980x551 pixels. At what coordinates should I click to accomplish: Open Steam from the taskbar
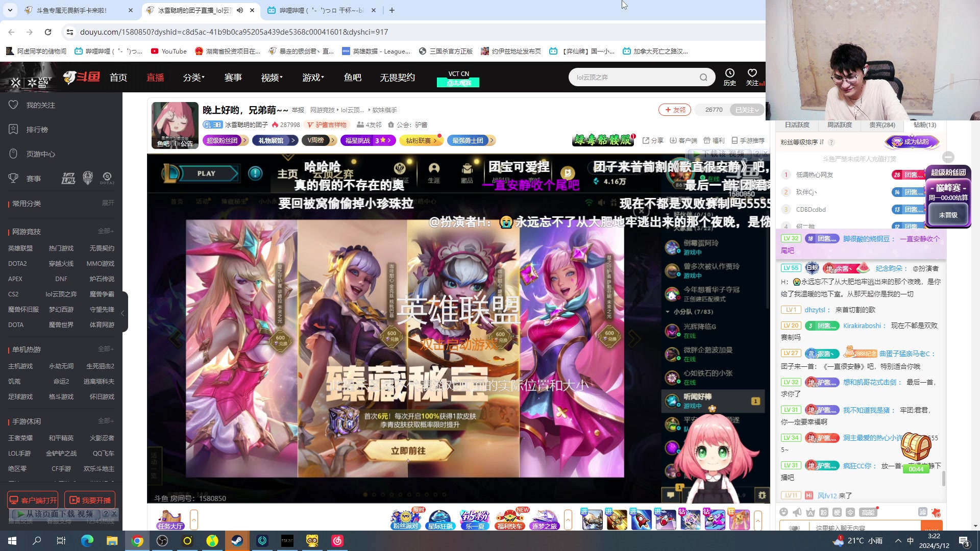point(237,541)
